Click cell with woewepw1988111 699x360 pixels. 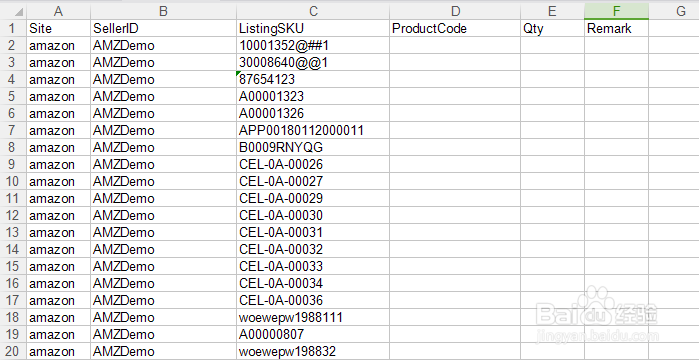pyautogui.click(x=313, y=318)
